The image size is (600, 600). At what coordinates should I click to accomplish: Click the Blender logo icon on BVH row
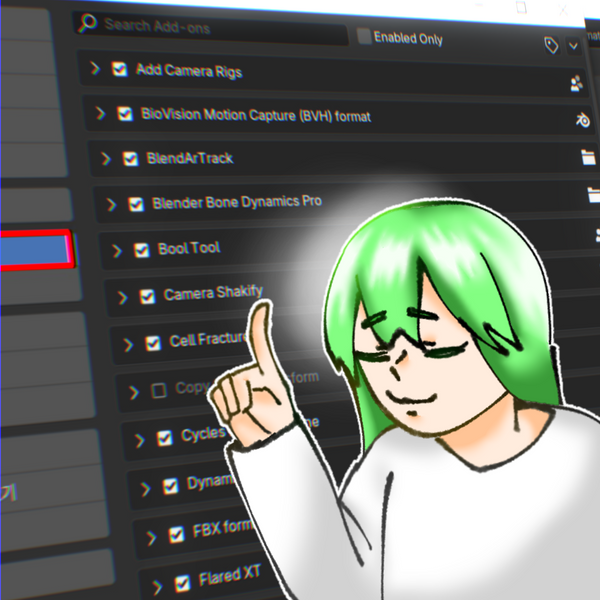[x=581, y=121]
